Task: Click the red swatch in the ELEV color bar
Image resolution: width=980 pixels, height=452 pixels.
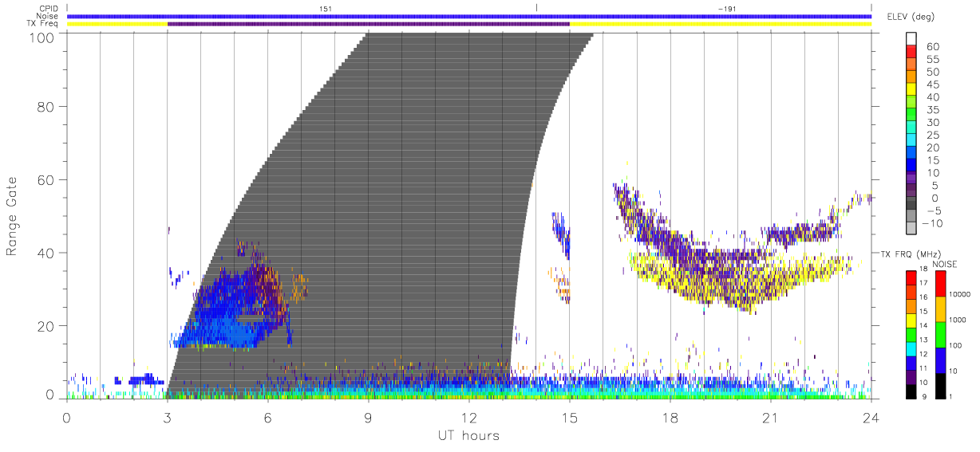Action: point(911,53)
